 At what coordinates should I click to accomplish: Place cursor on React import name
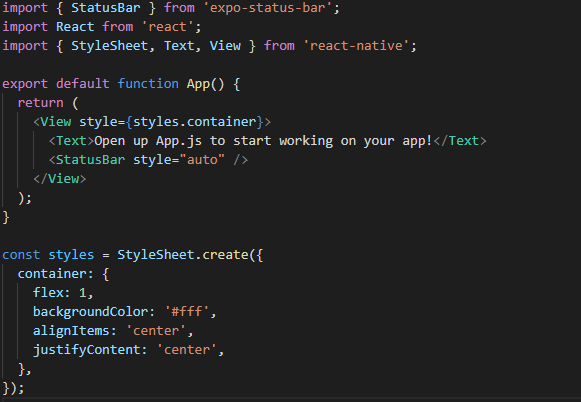(x=75, y=27)
